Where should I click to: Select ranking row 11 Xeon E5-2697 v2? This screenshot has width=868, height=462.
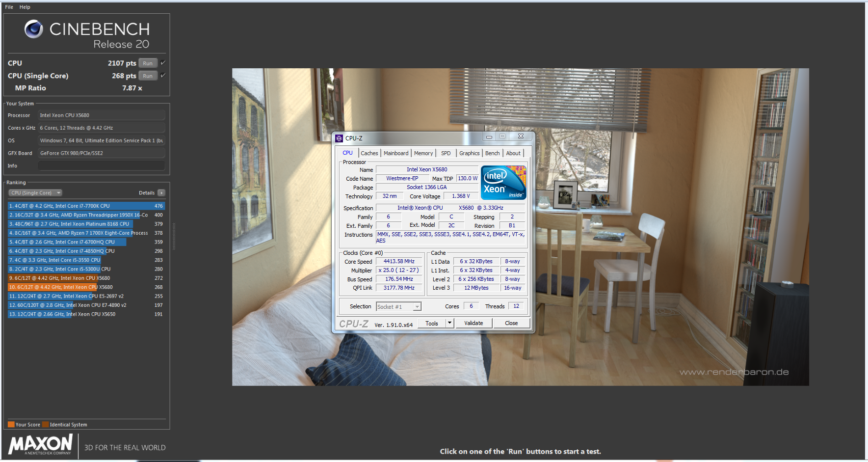(x=86, y=296)
